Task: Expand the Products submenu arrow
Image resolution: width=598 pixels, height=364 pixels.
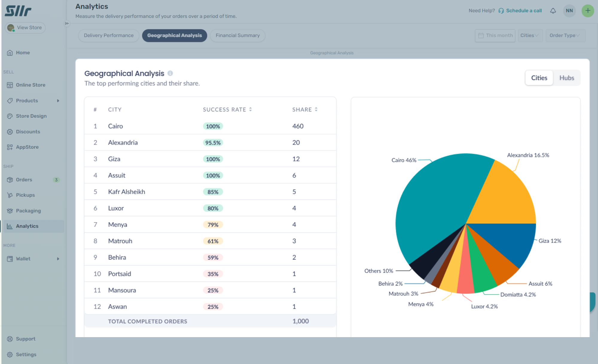Action: (x=58, y=101)
